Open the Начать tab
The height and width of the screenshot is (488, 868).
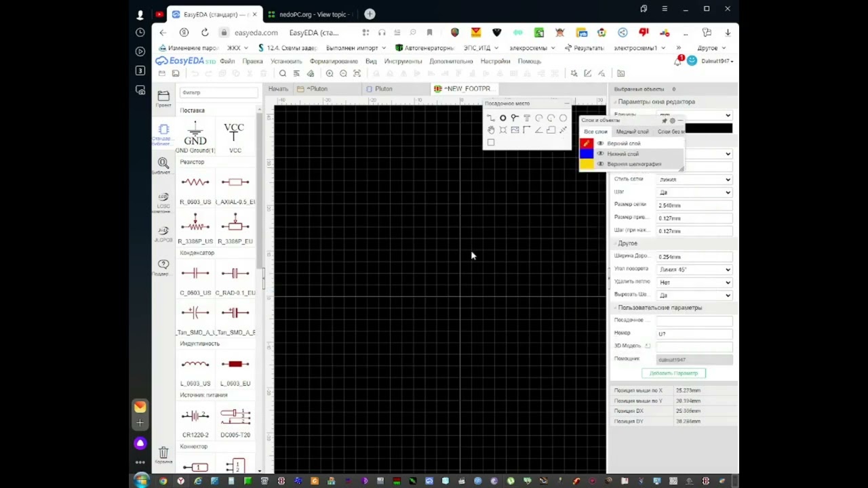[278, 89]
